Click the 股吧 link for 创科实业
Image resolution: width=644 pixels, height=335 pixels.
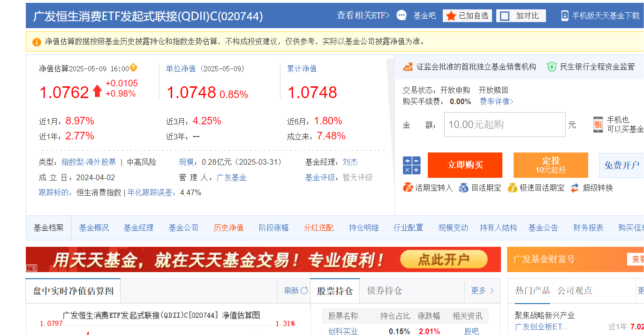click(x=471, y=331)
